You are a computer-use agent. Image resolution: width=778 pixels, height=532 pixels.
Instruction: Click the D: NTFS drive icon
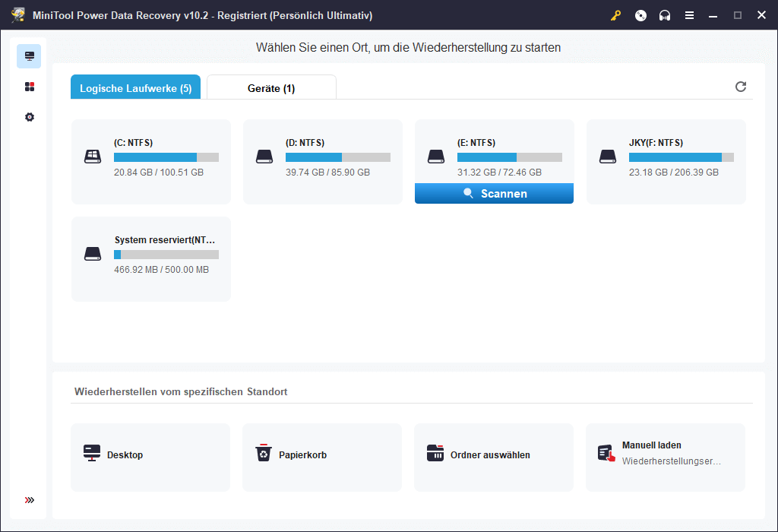[x=264, y=157]
